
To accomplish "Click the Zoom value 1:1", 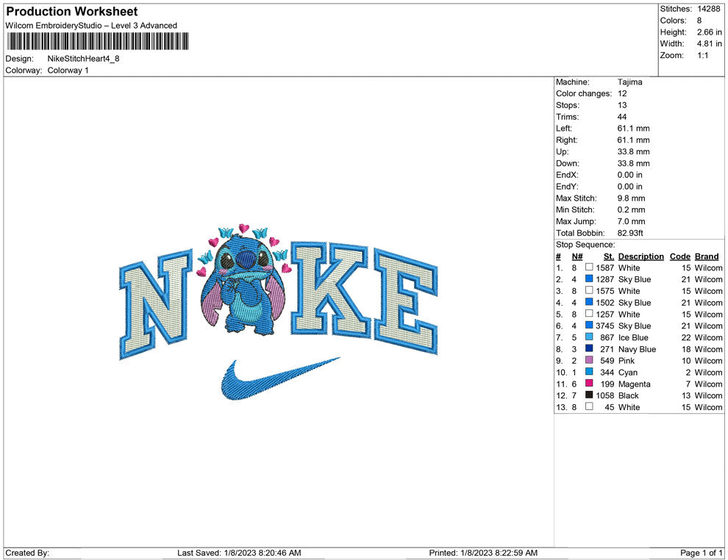I will (702, 55).
